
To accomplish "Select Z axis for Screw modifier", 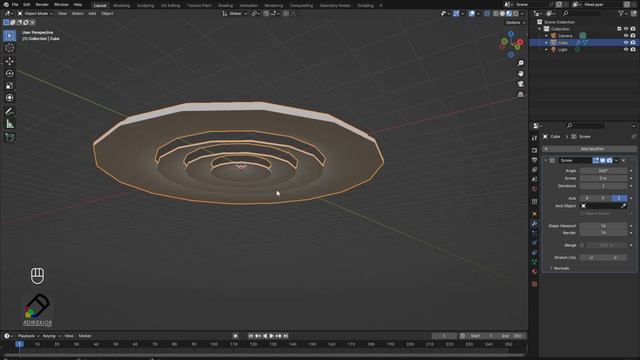I will click(619, 198).
